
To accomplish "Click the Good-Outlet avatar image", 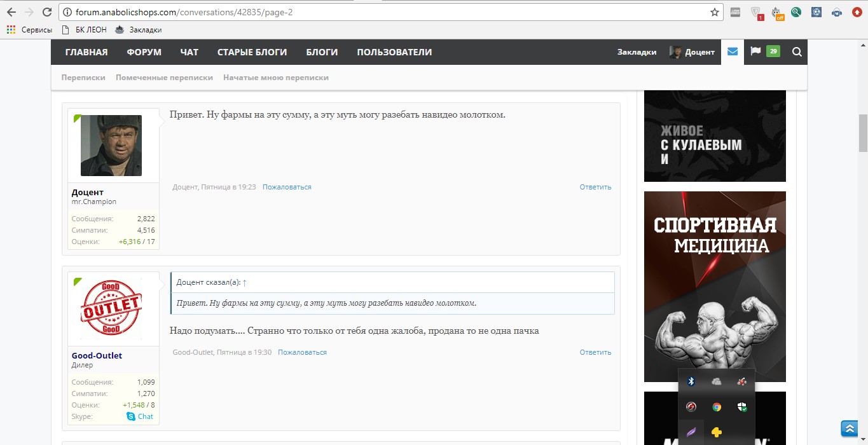I will click(111, 309).
